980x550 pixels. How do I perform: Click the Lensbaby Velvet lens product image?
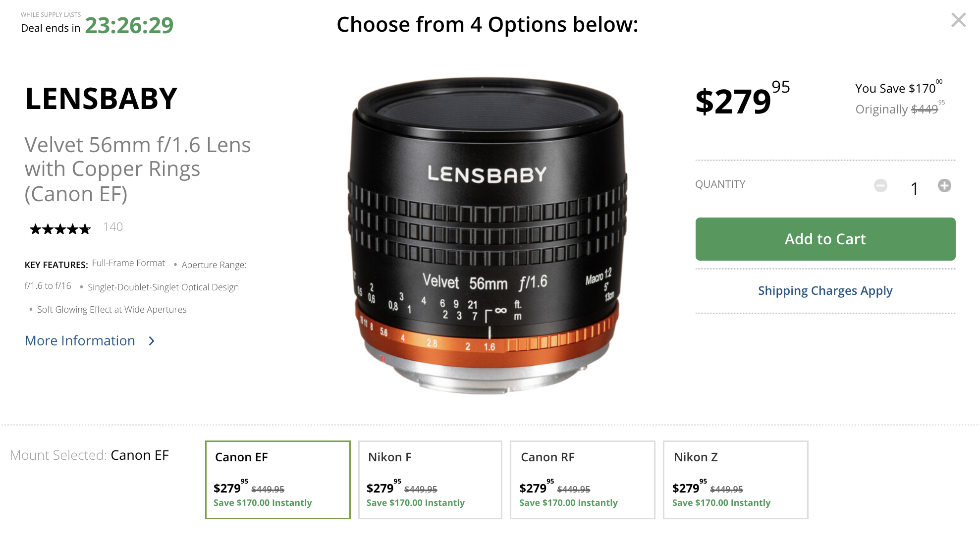click(x=488, y=235)
